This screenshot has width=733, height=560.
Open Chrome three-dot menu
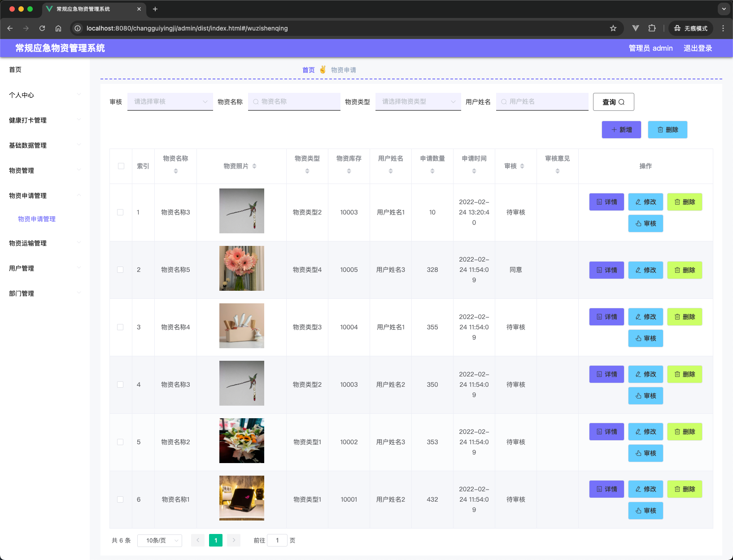[x=723, y=28]
